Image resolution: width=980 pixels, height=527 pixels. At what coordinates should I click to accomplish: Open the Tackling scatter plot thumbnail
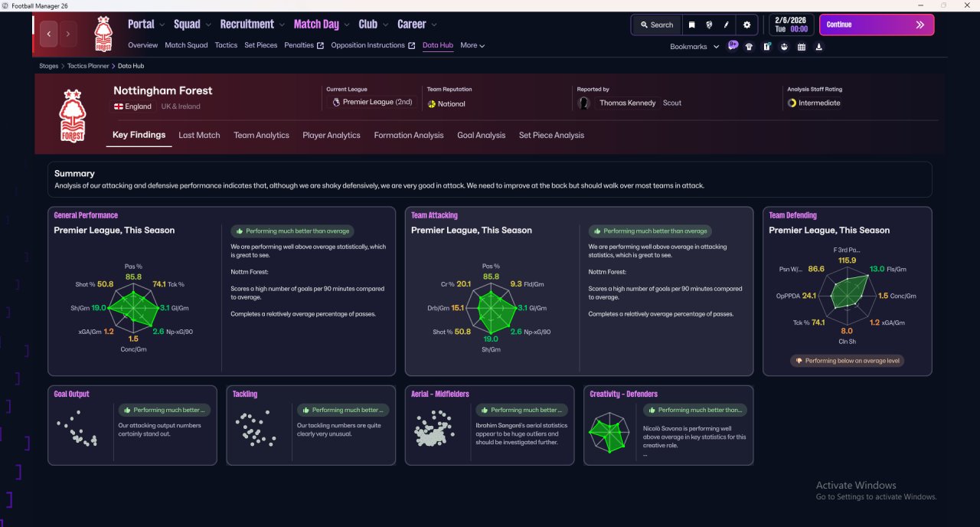click(255, 429)
